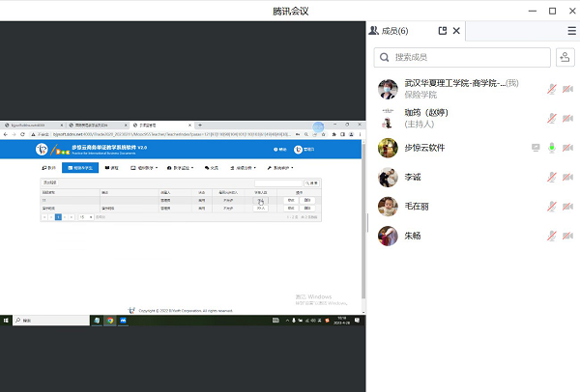Toggle the camera icon for 咖鸥 (赵婷)

[x=567, y=119]
